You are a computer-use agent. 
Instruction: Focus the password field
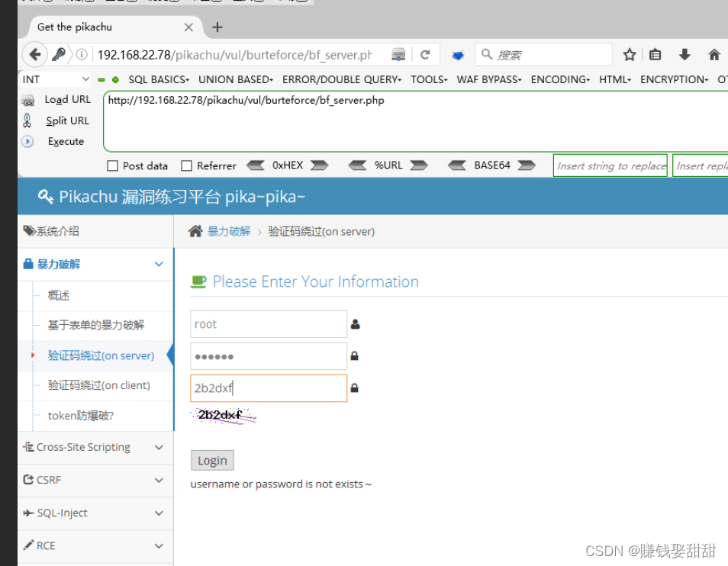[269, 356]
